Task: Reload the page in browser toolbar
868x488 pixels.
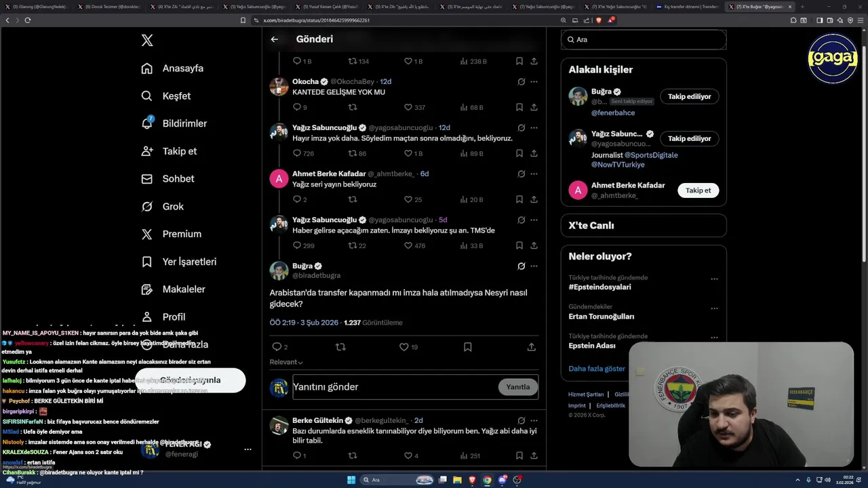Action: click(27, 20)
